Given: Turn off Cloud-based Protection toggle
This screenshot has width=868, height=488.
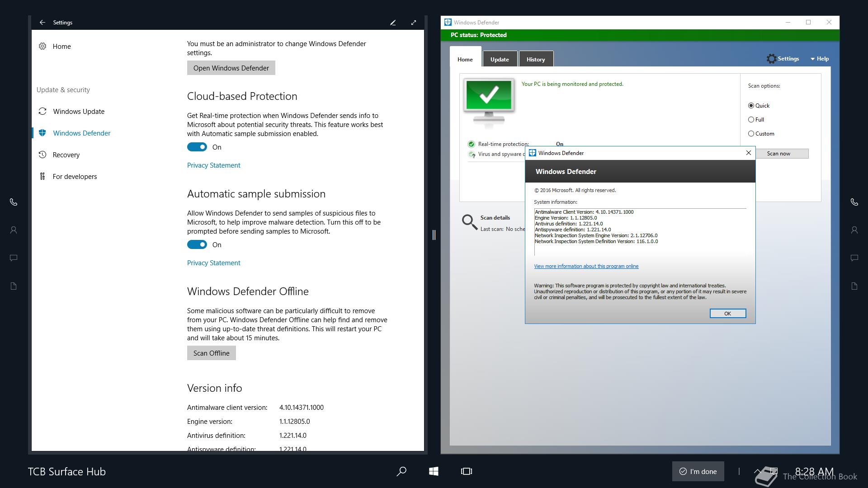Looking at the screenshot, I should tap(197, 147).
